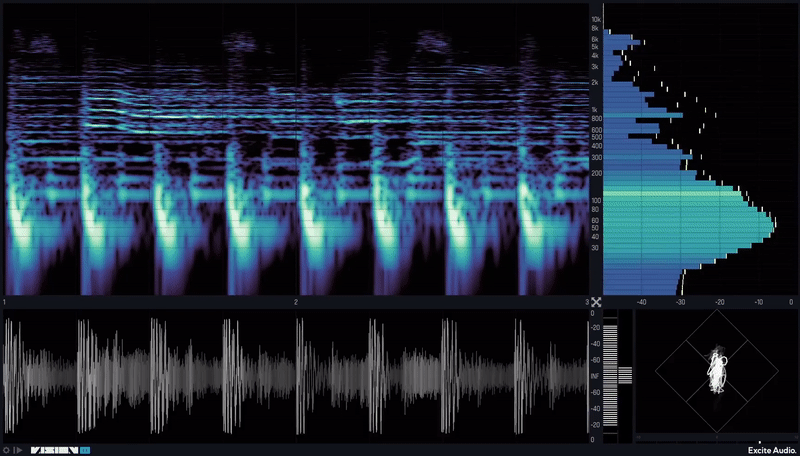Click the stereo vectorscope diamond
This screenshot has height=456, width=800.
pos(716,371)
